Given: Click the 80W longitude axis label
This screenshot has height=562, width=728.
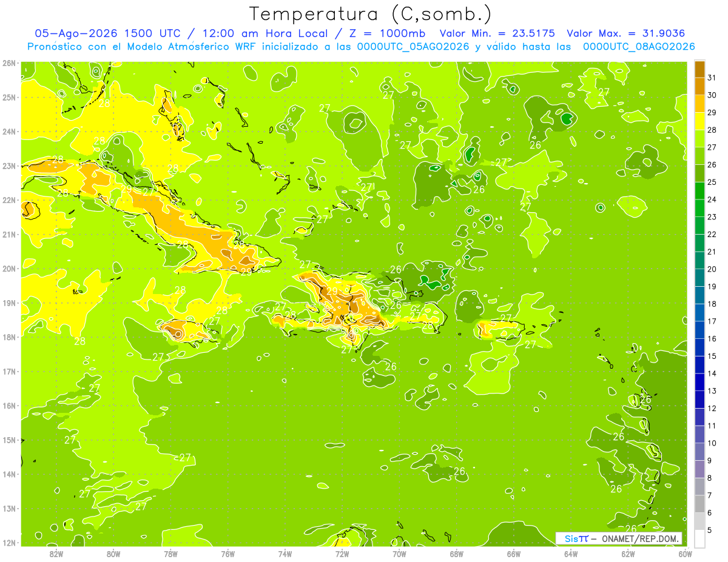Looking at the screenshot, I should point(113,554).
